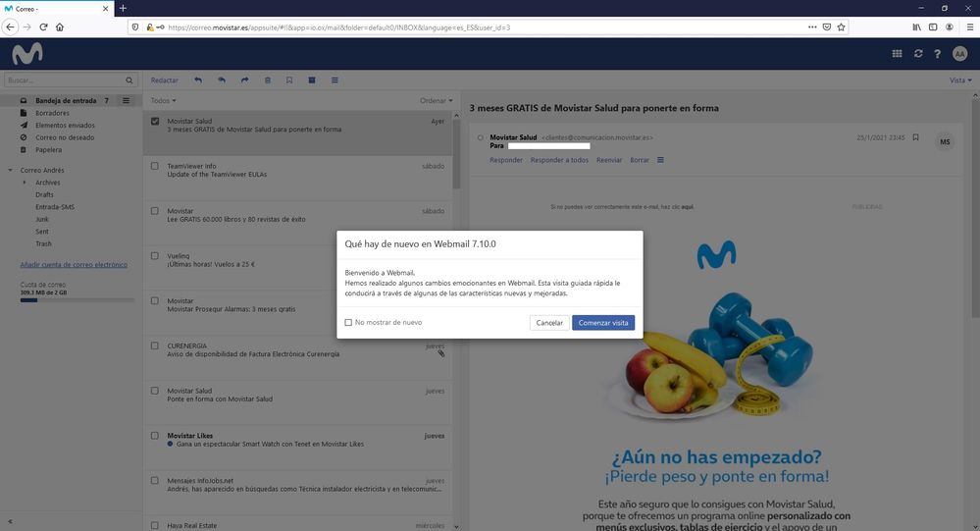
Task: Click the Cancelar button in dialog
Action: tap(549, 322)
